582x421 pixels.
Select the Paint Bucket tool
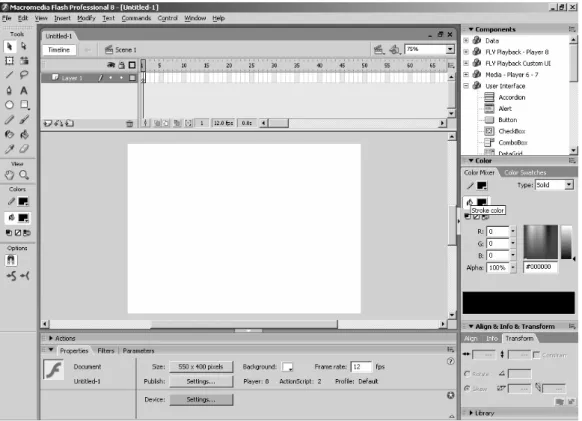point(24,134)
